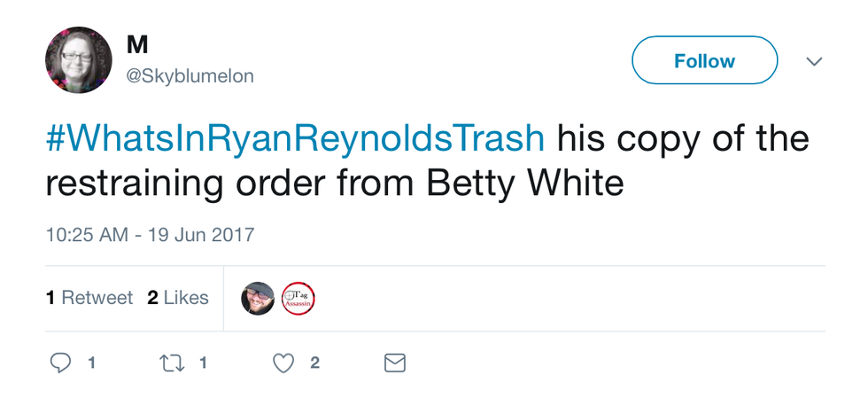Click the retweet count beside the arrows
Image resolution: width=868 pixels, height=406 pixels.
pos(203,363)
